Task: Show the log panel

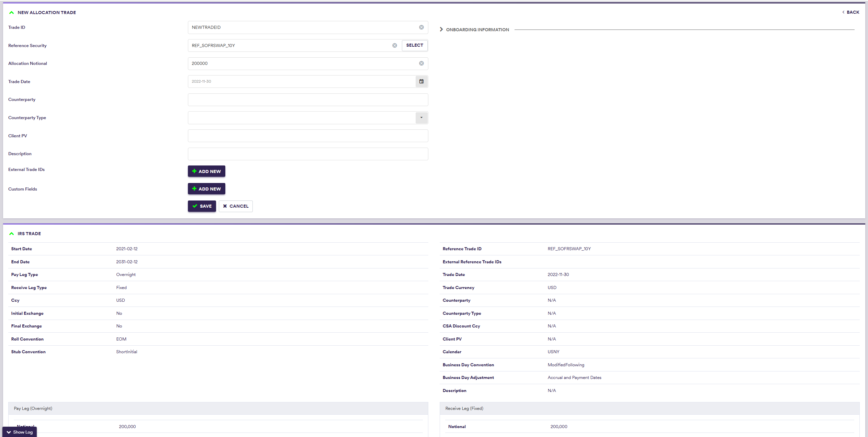Action: click(x=20, y=432)
